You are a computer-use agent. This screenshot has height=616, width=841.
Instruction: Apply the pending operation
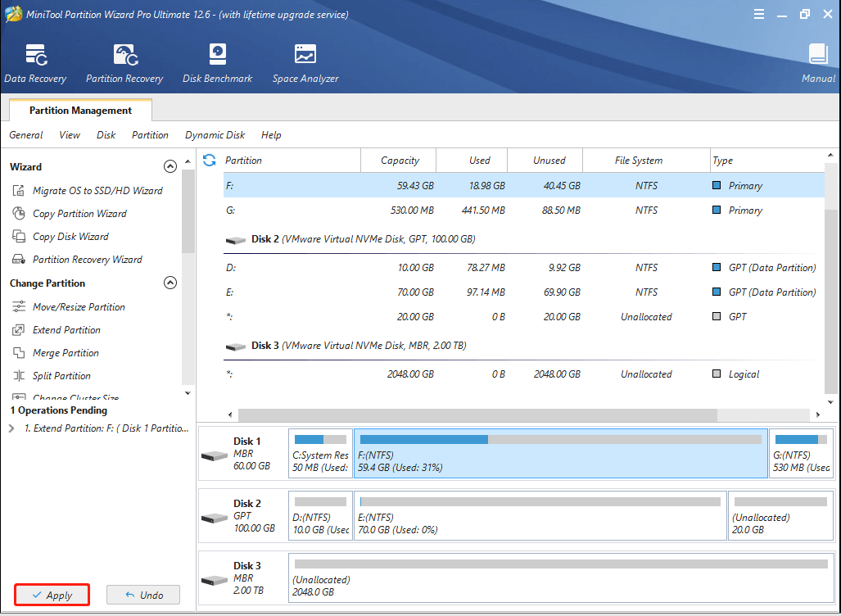(52, 595)
